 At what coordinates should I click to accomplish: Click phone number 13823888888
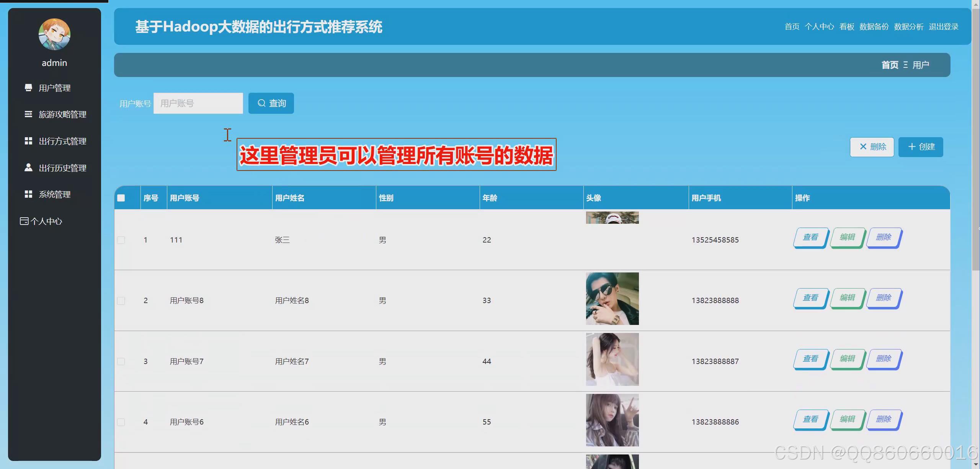click(715, 301)
